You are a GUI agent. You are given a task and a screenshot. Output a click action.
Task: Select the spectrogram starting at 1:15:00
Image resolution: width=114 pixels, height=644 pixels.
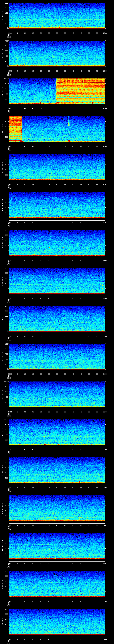57,54
